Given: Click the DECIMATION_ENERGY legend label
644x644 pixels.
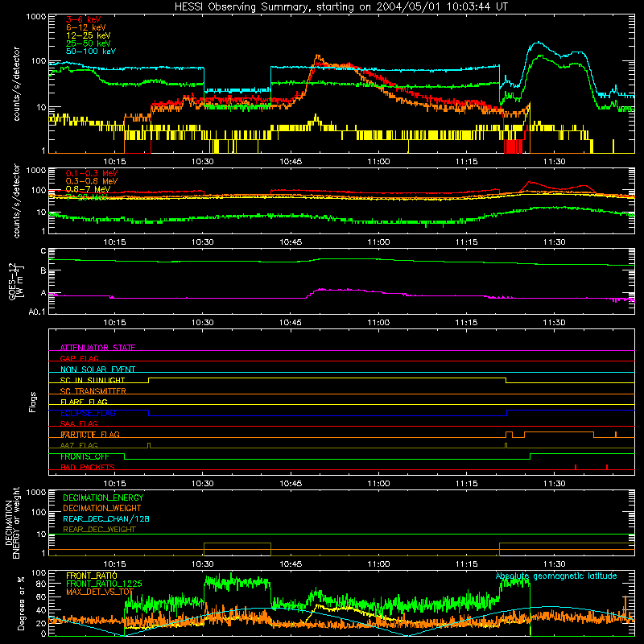Looking at the screenshot, I should pos(103,497).
